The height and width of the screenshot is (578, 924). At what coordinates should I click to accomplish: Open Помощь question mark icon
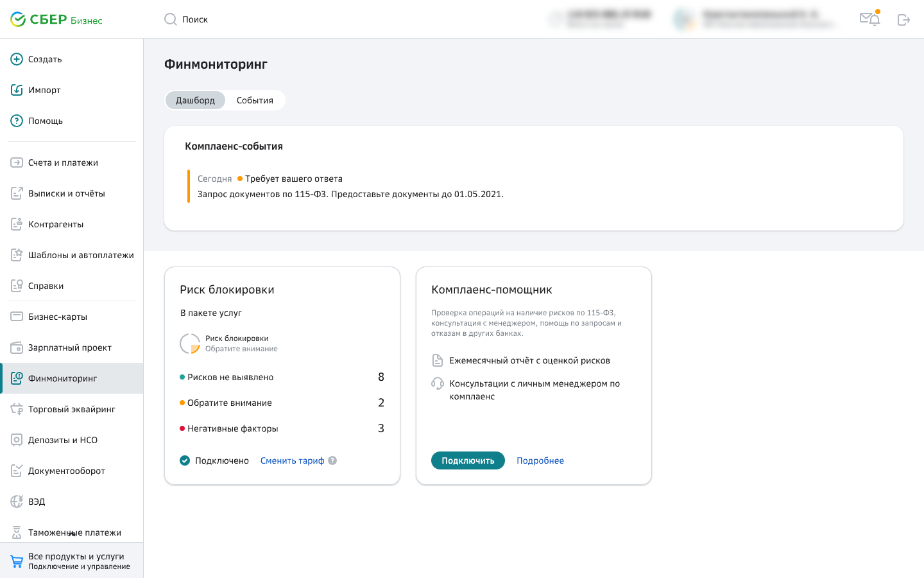[x=17, y=121]
